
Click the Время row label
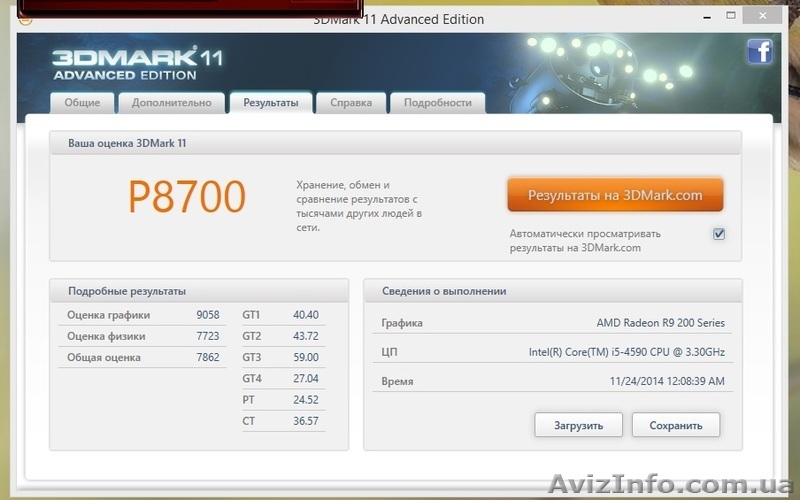(x=397, y=382)
